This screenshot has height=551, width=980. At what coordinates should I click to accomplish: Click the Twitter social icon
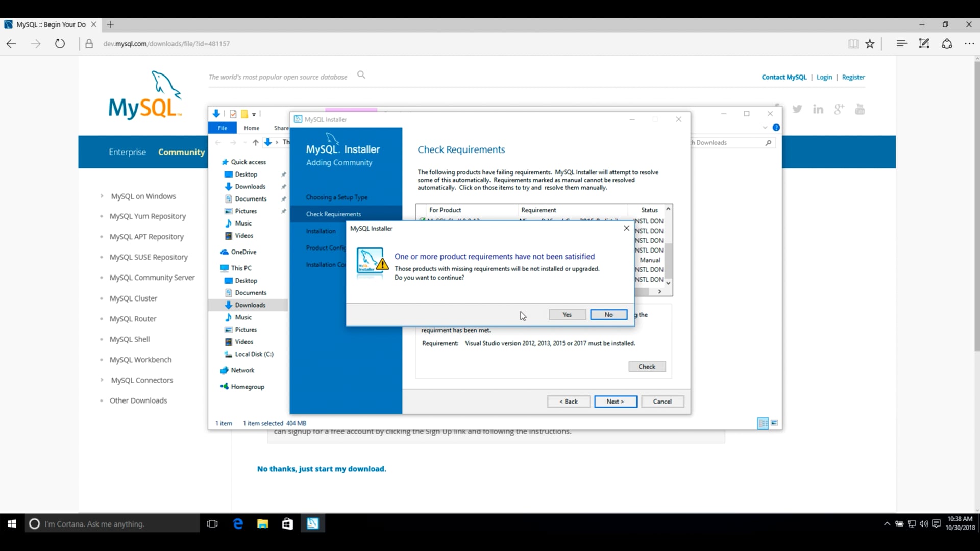pyautogui.click(x=797, y=109)
